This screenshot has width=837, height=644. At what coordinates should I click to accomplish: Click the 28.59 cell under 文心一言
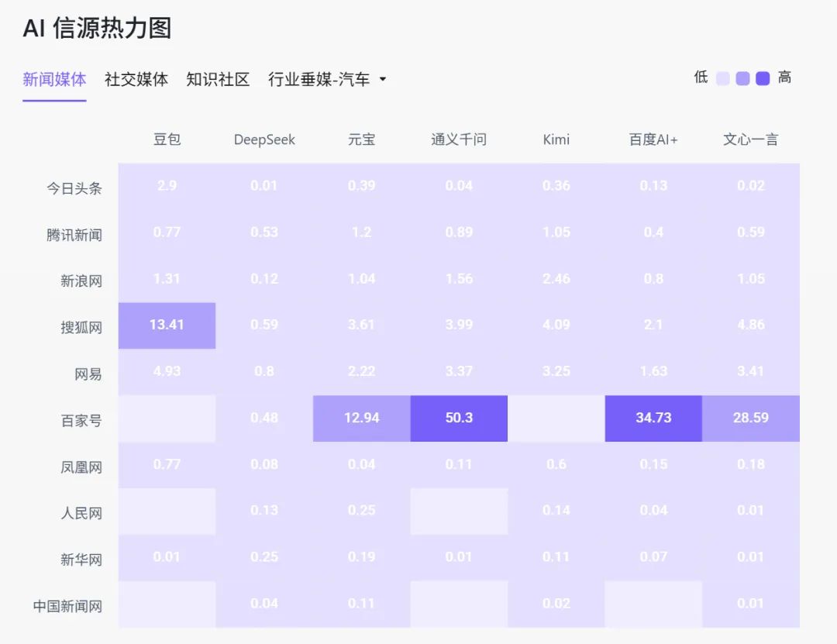pyautogui.click(x=750, y=418)
